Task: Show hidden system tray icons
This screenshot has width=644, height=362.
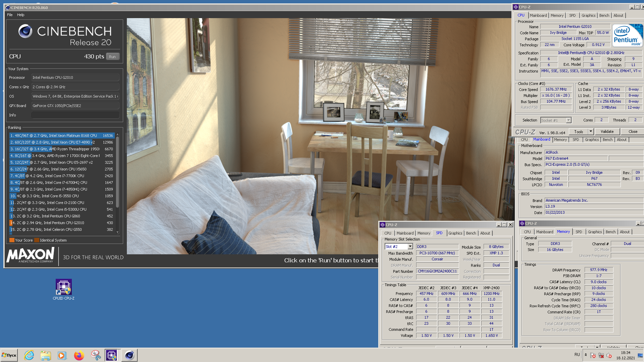Action: [x=586, y=355]
